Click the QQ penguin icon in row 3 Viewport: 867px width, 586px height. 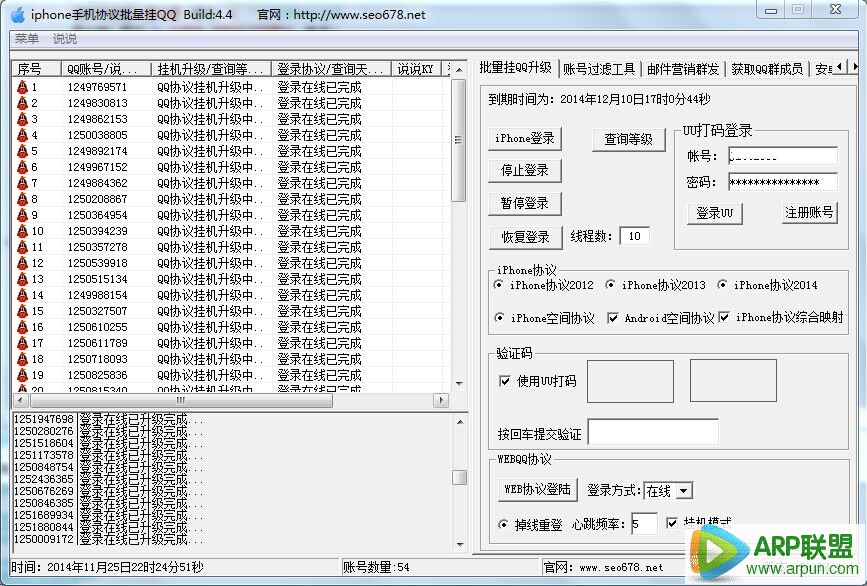tap(23, 119)
